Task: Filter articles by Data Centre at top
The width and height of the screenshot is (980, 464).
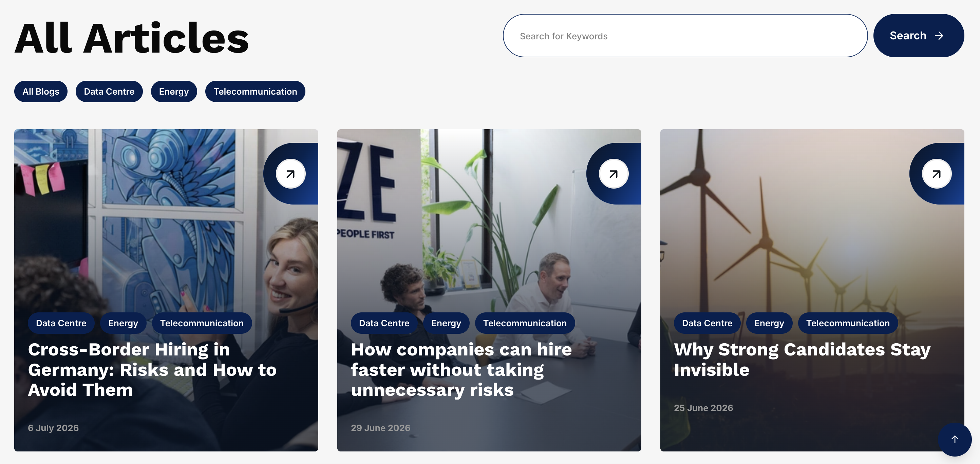Action: coord(109,91)
